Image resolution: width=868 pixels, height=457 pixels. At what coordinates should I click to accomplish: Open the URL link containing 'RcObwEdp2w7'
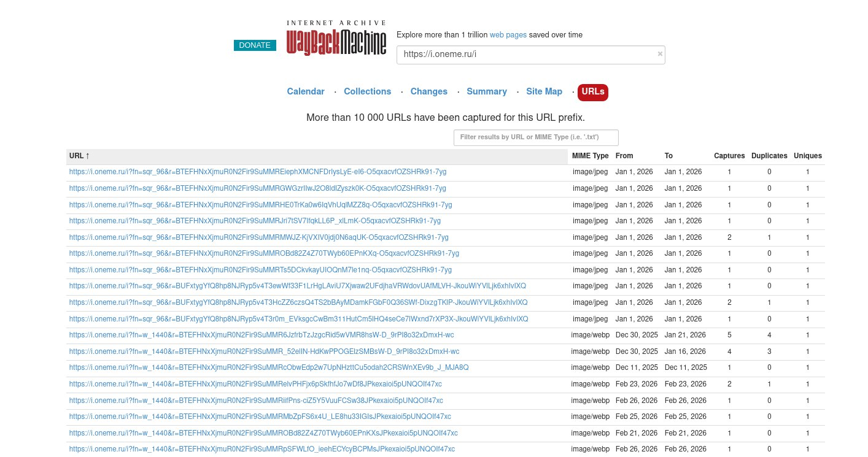[269, 367]
